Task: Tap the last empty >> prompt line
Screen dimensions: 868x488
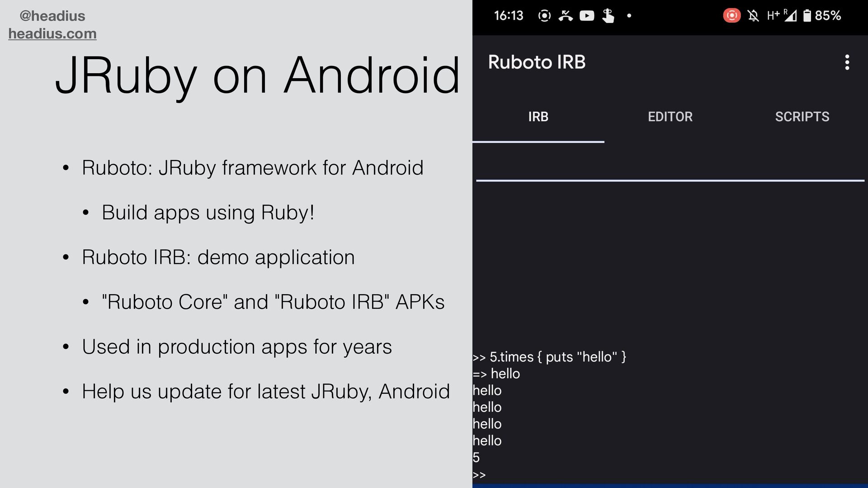Action: [479, 474]
